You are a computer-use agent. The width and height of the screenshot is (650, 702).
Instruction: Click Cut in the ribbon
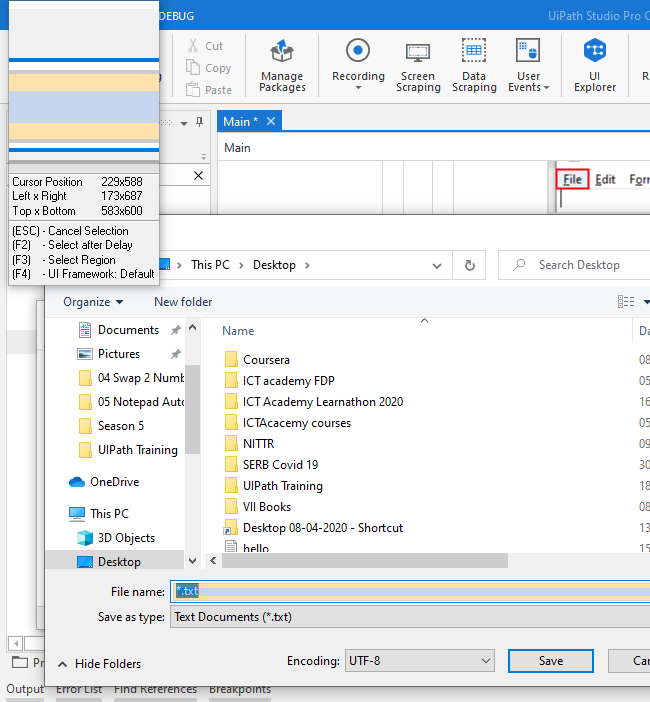pos(205,46)
